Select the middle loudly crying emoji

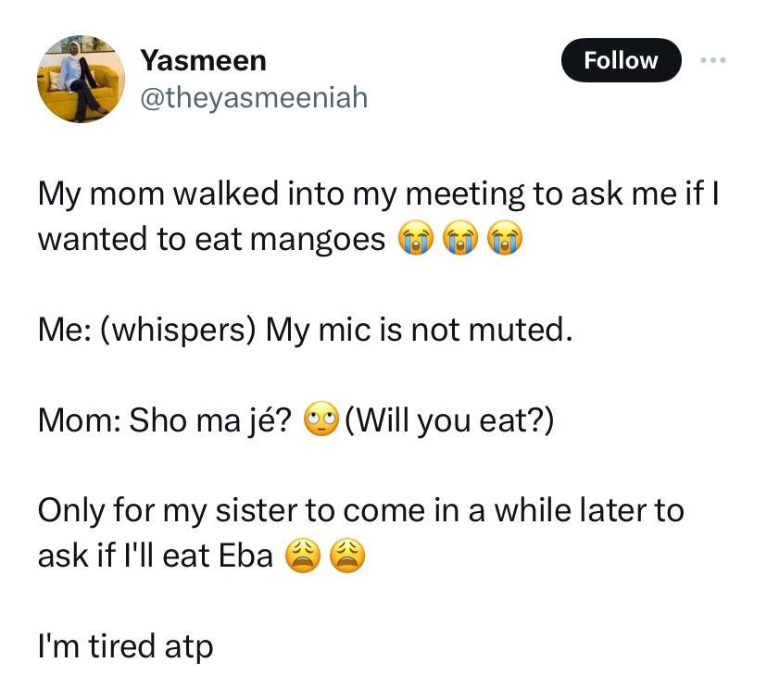click(x=460, y=239)
